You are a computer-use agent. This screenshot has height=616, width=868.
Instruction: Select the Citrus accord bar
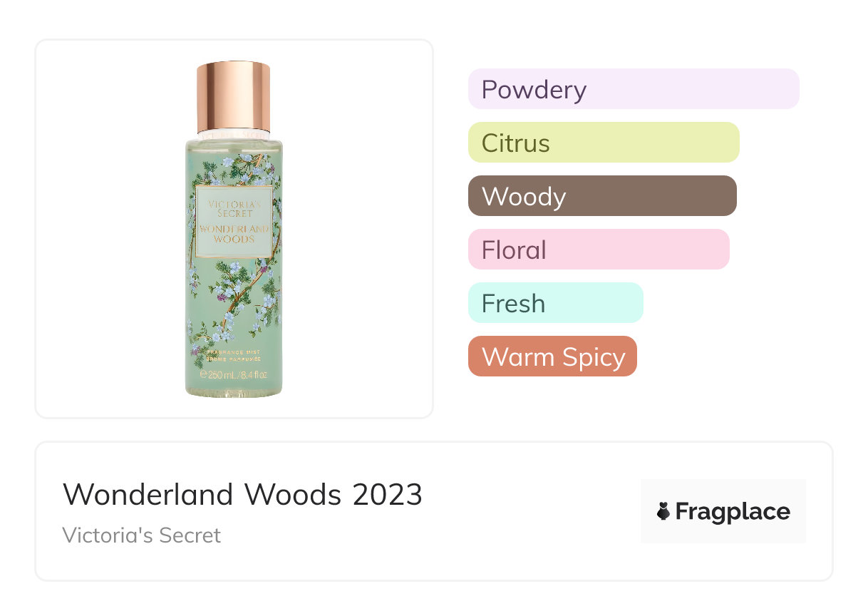(x=604, y=143)
